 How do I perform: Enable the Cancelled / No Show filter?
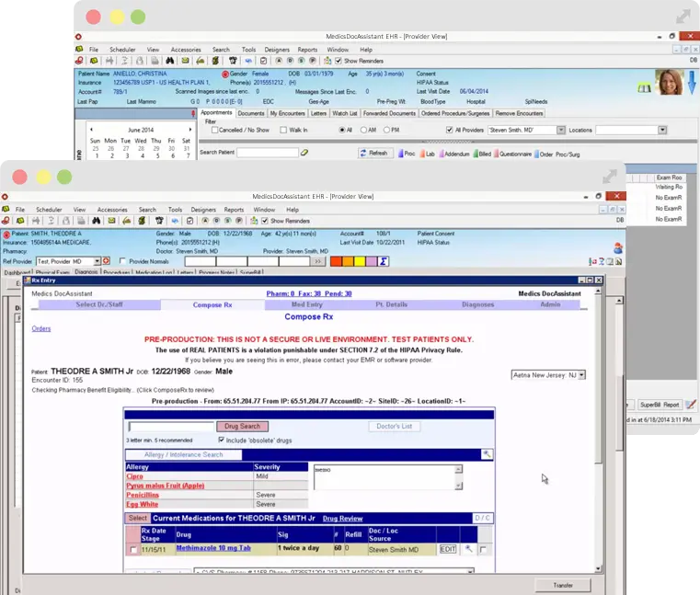pos(214,131)
